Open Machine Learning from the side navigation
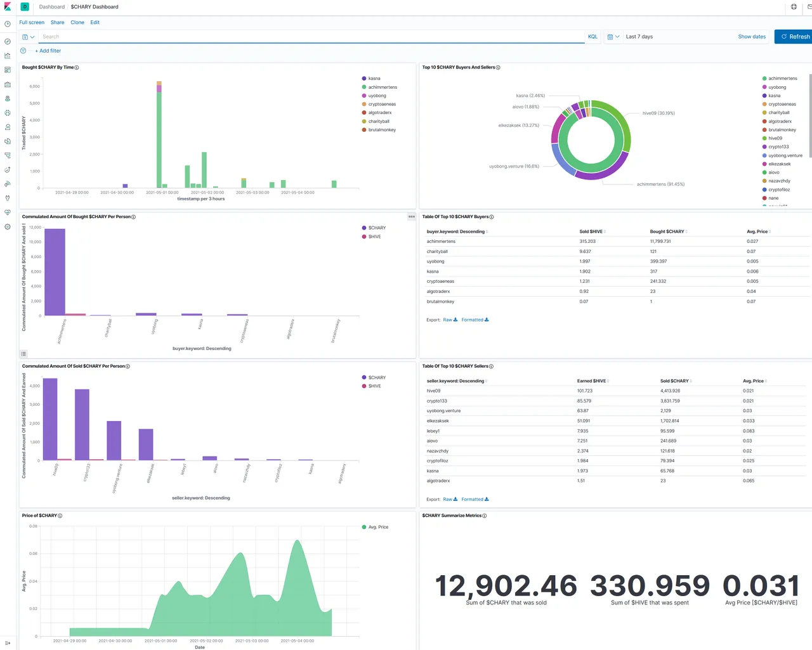This screenshot has height=650, width=812. point(8,113)
